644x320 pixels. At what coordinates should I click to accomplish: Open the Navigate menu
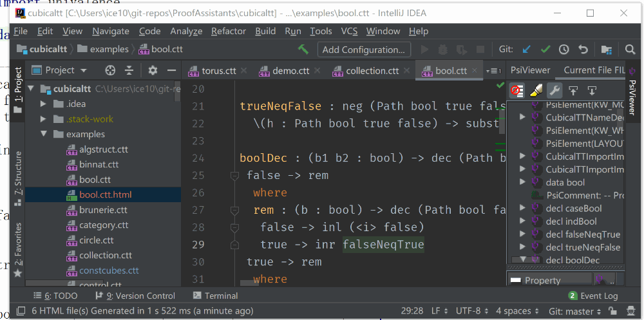[111, 31]
